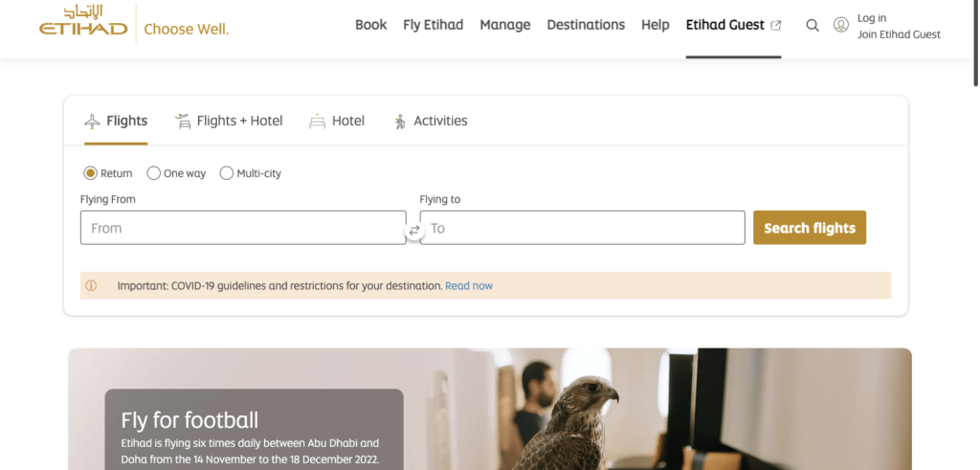Open the Destinations menu
Viewport: 980px width, 470px height.
coord(586,25)
